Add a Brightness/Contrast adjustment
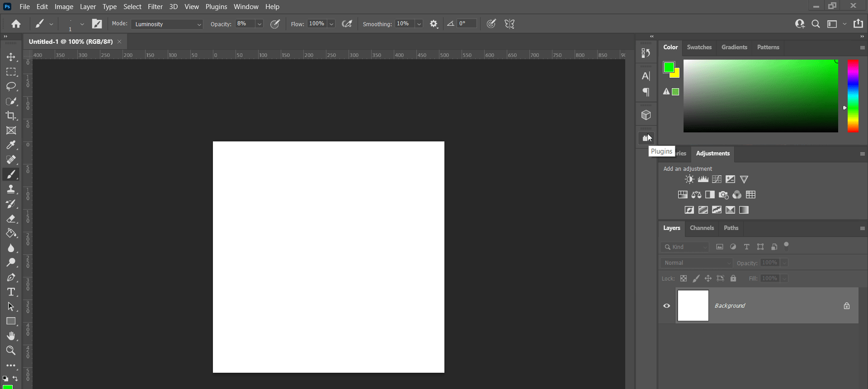 [689, 179]
